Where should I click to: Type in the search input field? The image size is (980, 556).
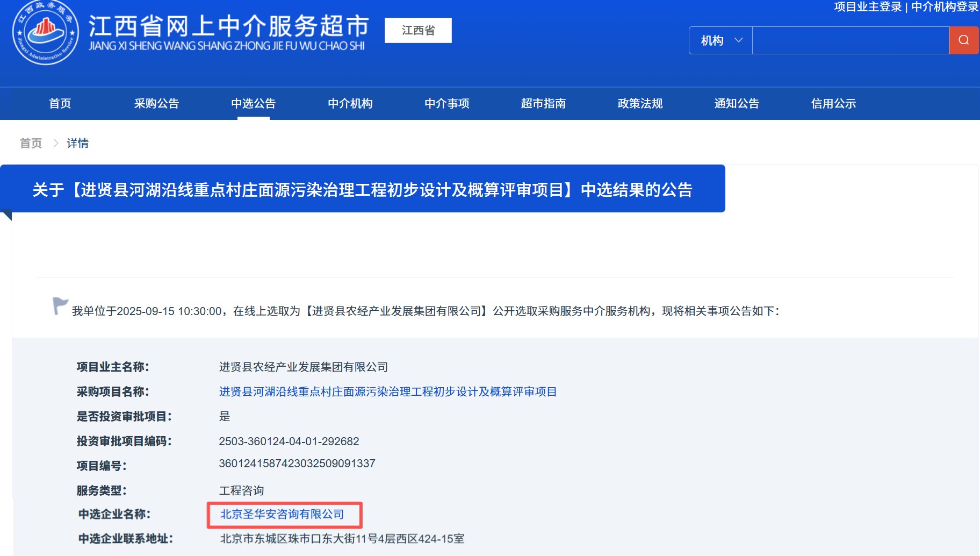point(850,40)
